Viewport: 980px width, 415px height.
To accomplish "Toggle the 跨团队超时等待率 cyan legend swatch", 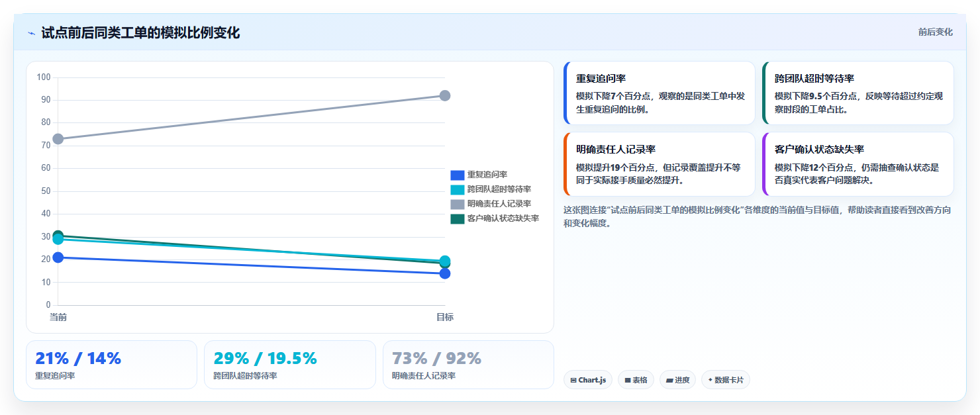I will point(458,189).
